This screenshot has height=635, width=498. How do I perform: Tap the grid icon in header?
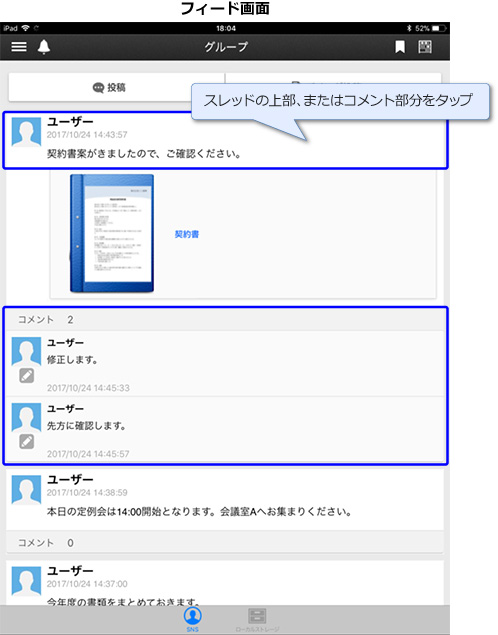tap(425, 47)
